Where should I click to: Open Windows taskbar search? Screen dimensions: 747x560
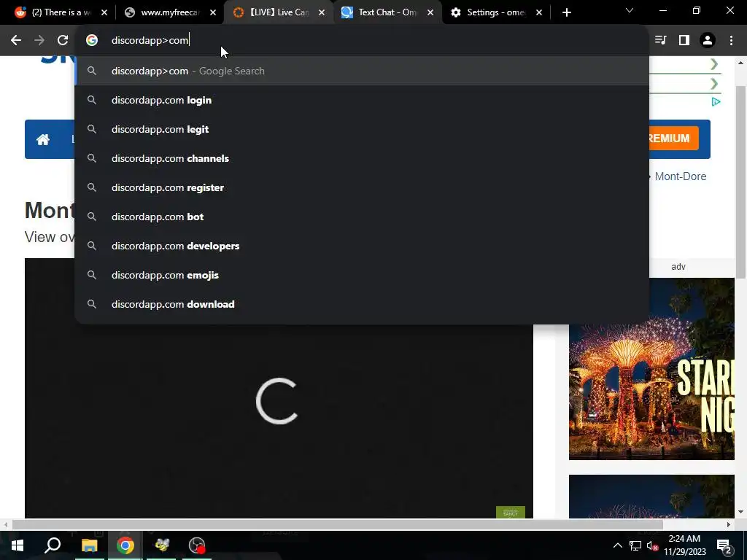point(53,545)
